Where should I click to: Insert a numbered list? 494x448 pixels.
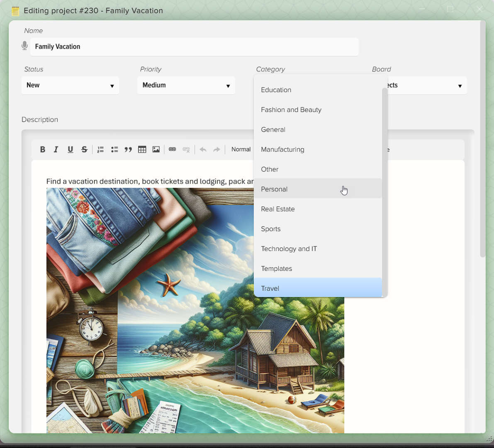pos(100,149)
